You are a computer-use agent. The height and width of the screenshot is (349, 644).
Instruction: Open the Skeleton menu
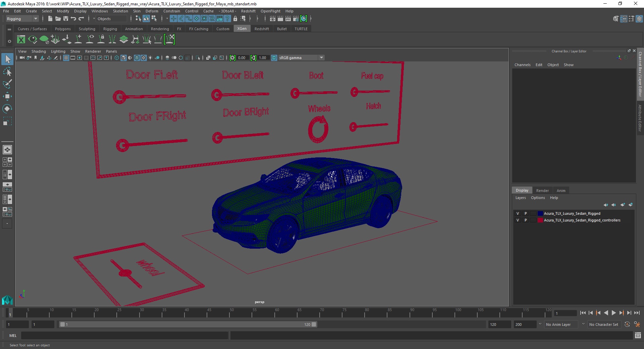click(x=120, y=11)
